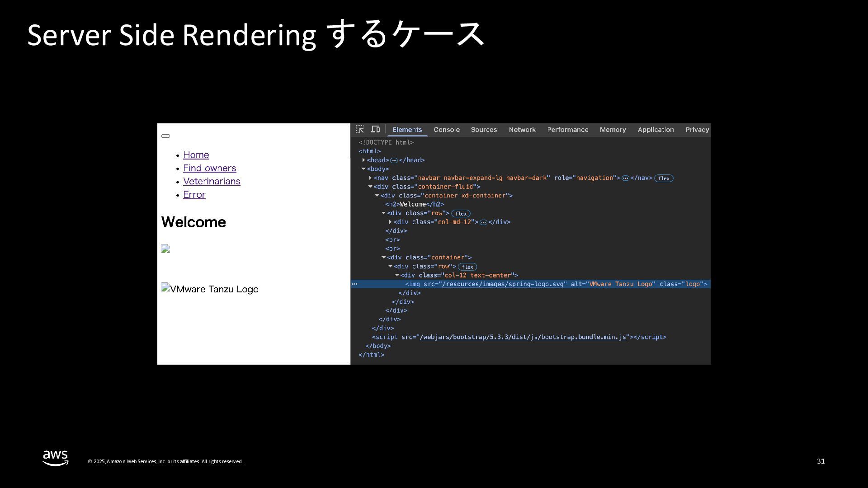Screen dimensions: 868x488
Task: Click the Find owners link
Action: click(x=209, y=168)
